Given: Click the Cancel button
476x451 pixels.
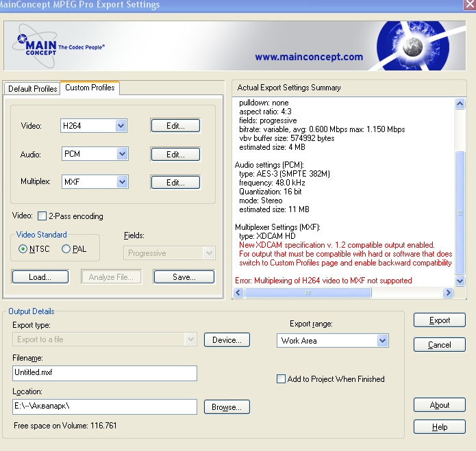Looking at the screenshot, I should click(440, 345).
